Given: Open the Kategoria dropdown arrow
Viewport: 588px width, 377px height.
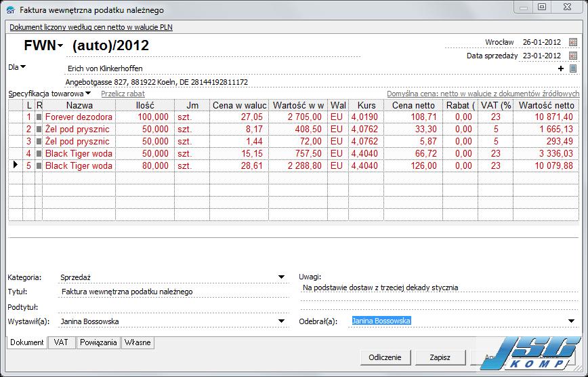Looking at the screenshot, I should [x=281, y=277].
